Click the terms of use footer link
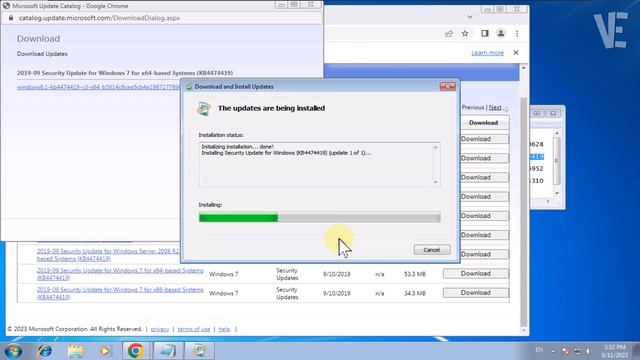The image size is (640, 360). coord(193,329)
